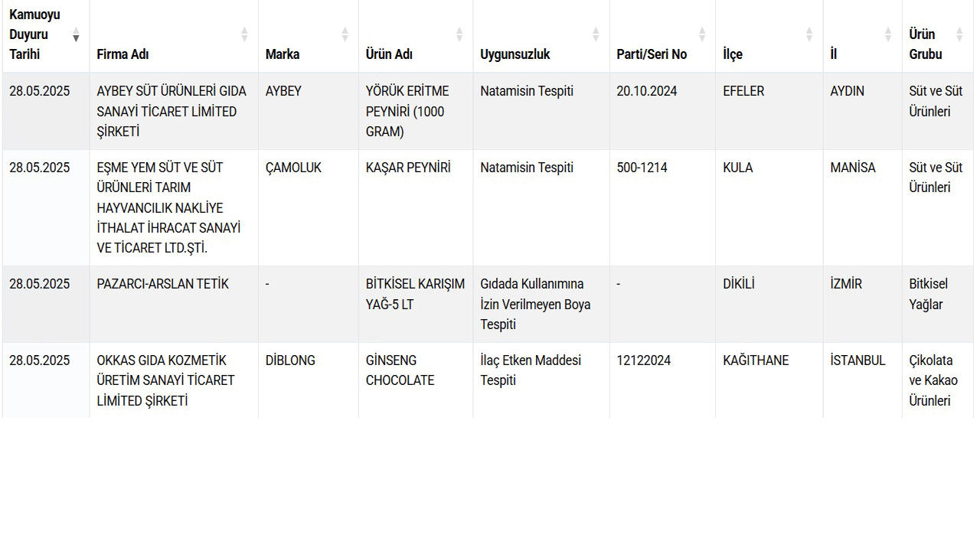Sort table by Uygunsuzluk header text
Image resolution: width=980 pixels, height=551 pixels.
(514, 54)
